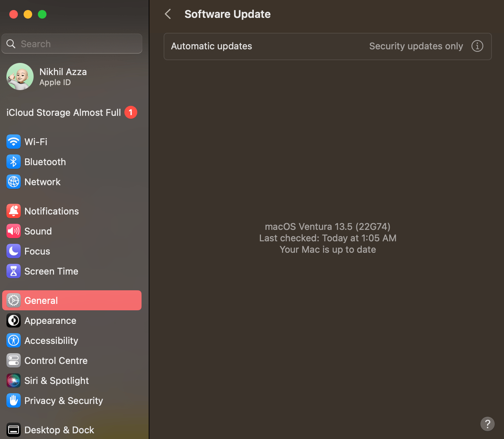Screen dimensions: 504x439
Task: Click the General gear icon
Action: [14, 301]
